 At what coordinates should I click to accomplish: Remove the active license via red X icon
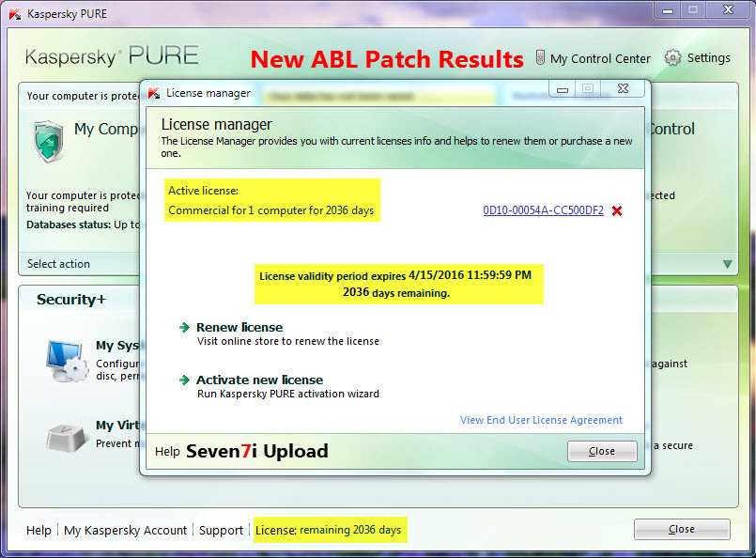tap(617, 211)
